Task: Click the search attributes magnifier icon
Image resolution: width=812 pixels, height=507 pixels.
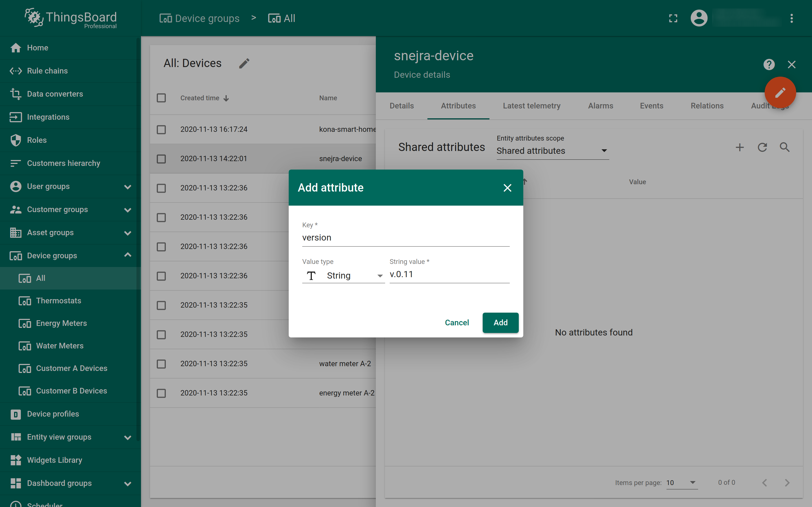Action: 784,147
